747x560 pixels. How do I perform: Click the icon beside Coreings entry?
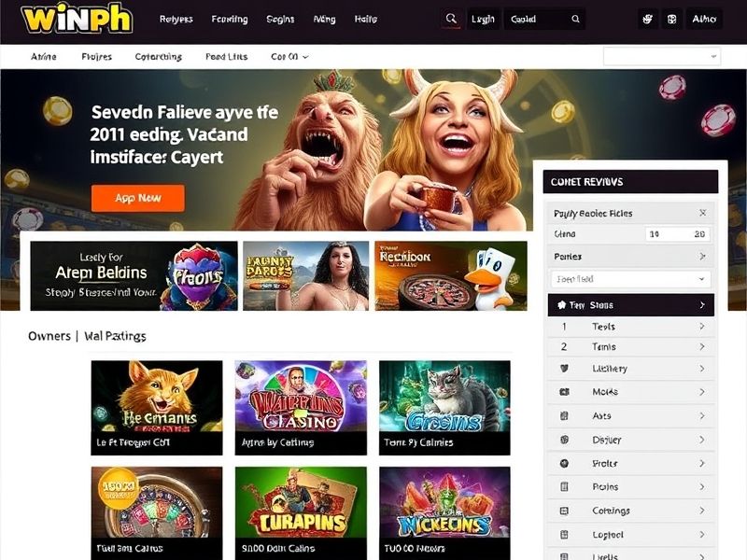[564, 511]
